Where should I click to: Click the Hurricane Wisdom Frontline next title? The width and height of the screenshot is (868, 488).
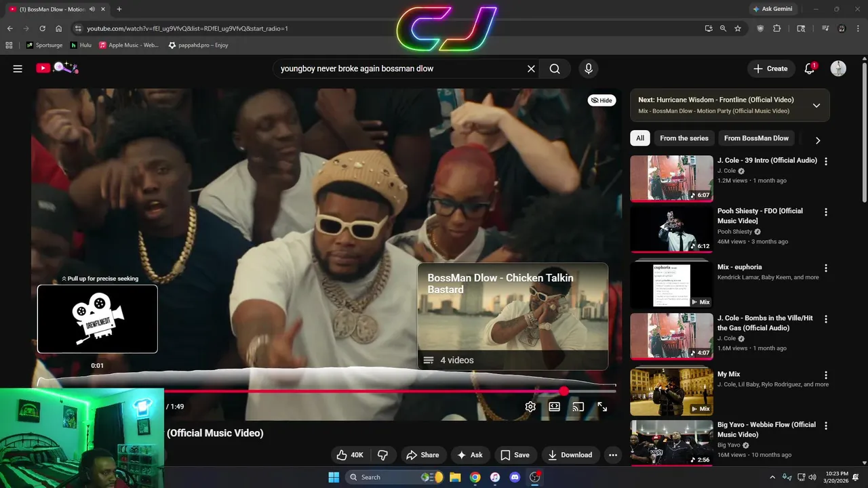click(725, 100)
